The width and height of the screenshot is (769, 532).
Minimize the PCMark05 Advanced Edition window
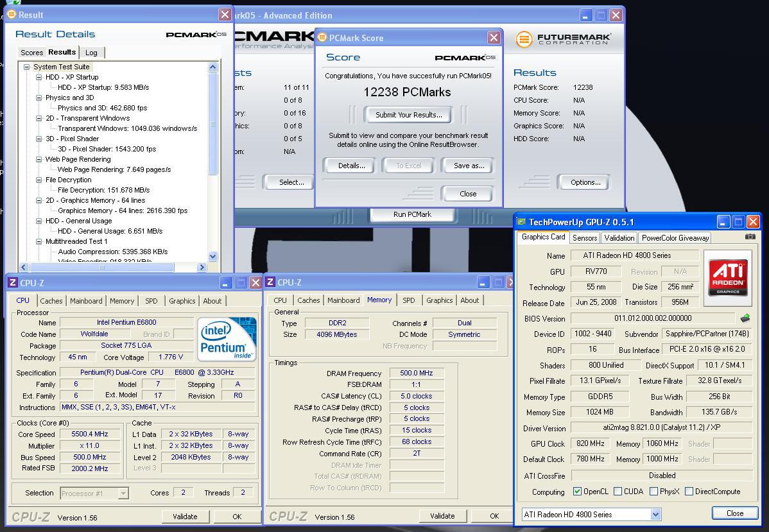586,15
